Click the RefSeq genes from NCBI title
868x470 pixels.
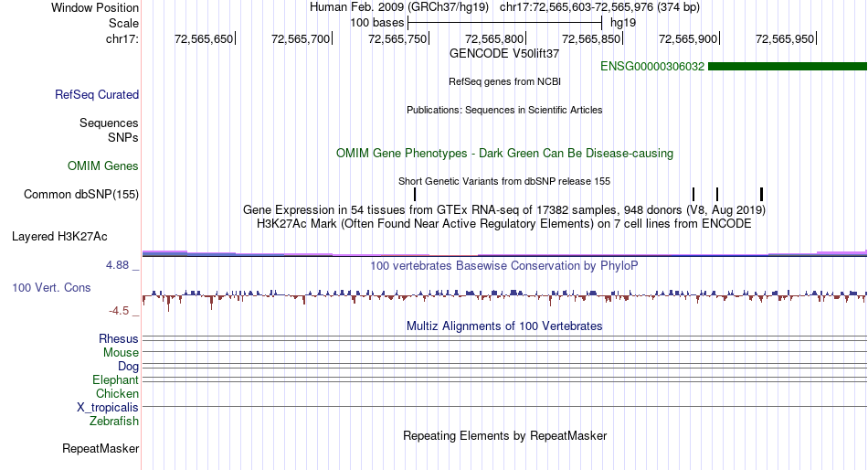tap(504, 81)
